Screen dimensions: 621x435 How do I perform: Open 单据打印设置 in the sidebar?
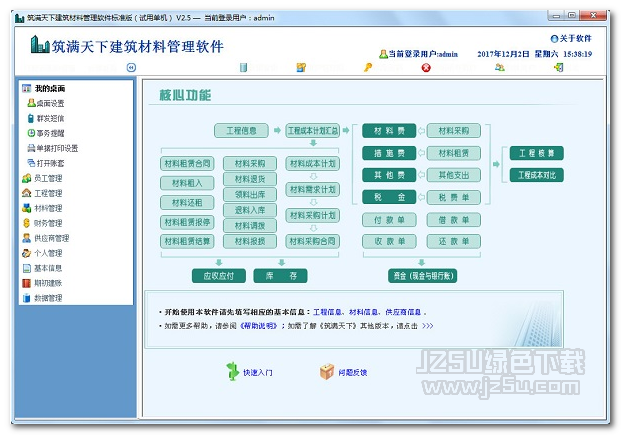(x=53, y=148)
